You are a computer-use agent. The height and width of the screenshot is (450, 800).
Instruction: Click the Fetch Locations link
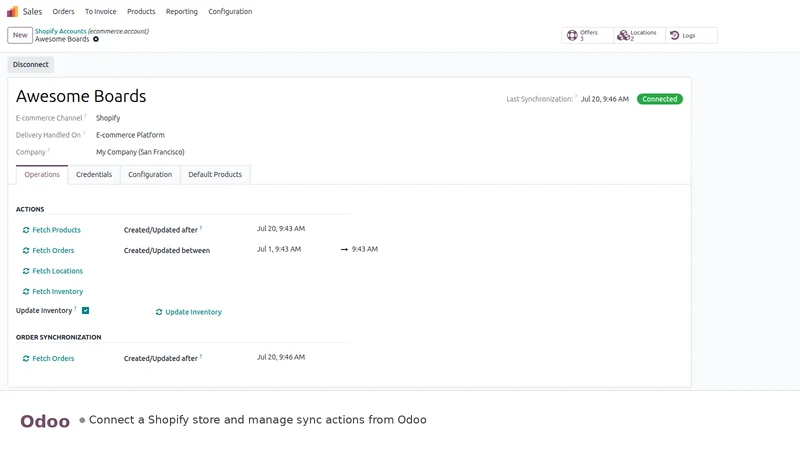pos(58,271)
